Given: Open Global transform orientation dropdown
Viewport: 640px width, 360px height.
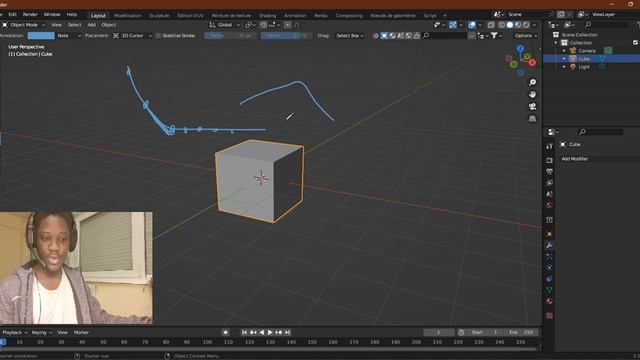Looking at the screenshot, I should tap(224, 25).
